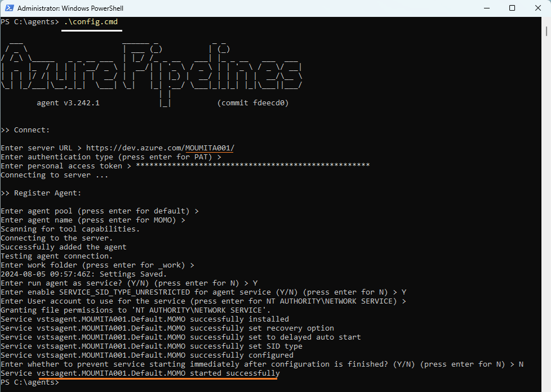
Task: Click the 'successfully set SID type' line
Action: 152,346
